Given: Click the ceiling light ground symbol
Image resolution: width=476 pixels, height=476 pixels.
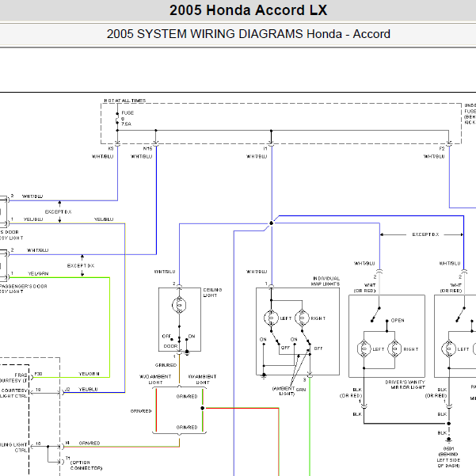Looking at the screenshot, I should coord(187,352).
